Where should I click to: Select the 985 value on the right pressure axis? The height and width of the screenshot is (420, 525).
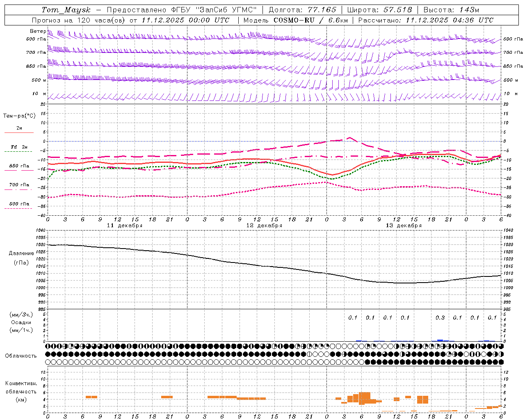pos(508,309)
